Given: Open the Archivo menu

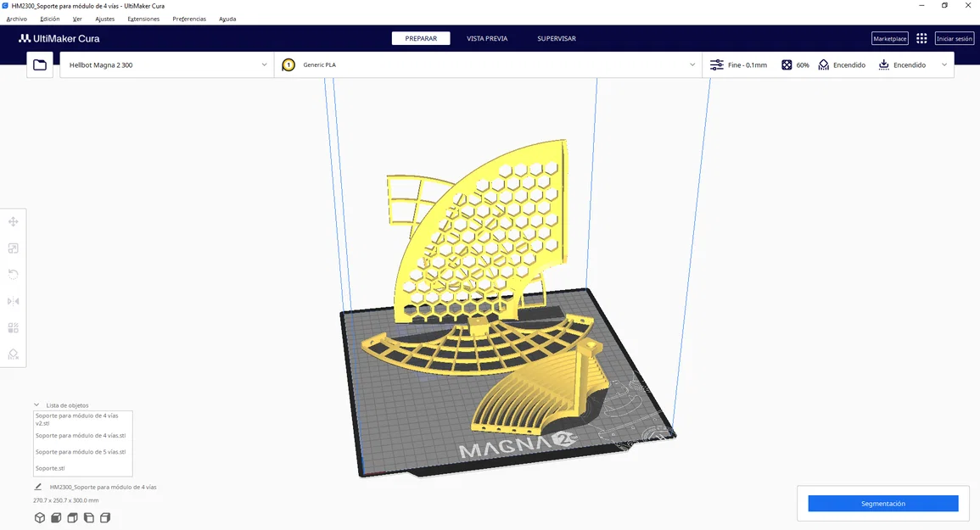Looking at the screenshot, I should [x=16, y=19].
